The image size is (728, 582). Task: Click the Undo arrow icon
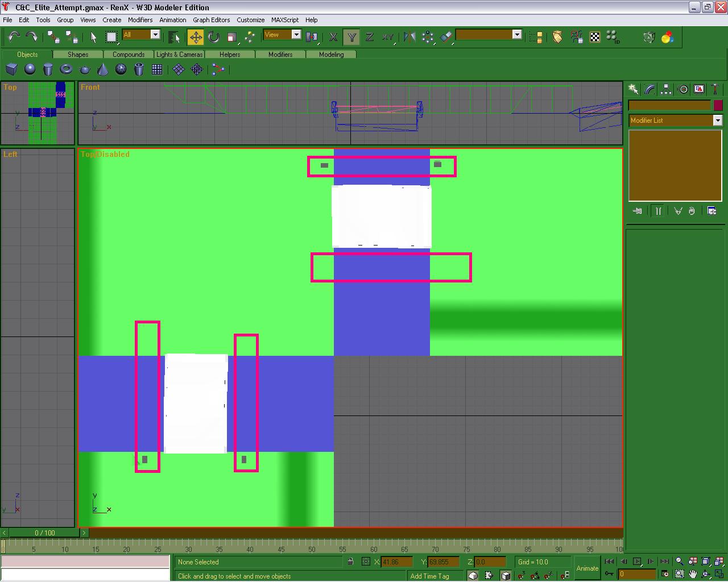coord(14,38)
